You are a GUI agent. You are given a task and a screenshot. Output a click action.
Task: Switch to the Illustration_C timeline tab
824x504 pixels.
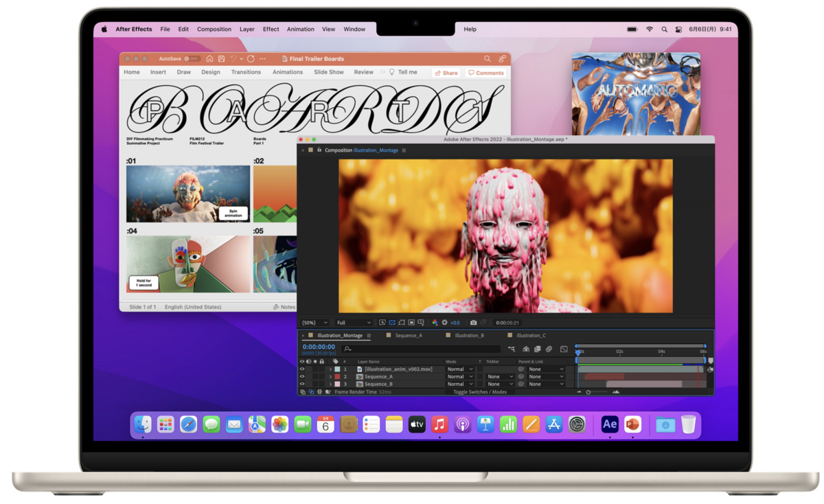(x=531, y=336)
